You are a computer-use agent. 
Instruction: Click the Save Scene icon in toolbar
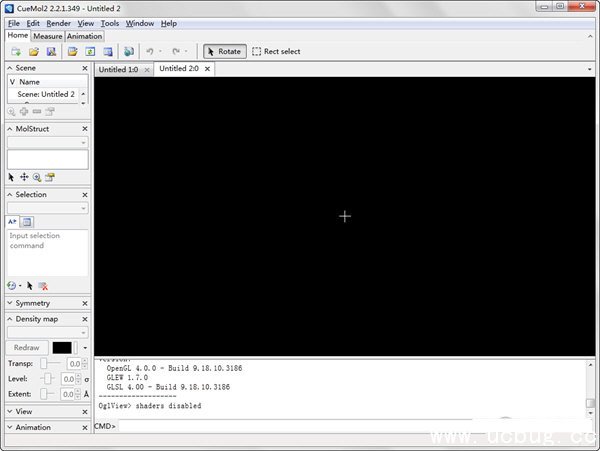point(50,51)
